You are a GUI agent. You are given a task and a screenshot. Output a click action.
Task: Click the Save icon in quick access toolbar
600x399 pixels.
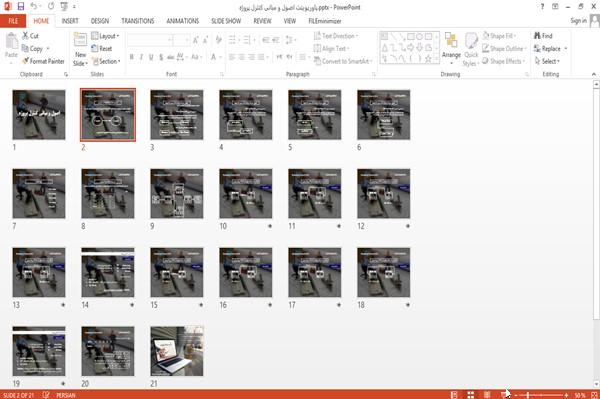pyautogui.click(x=21, y=7)
